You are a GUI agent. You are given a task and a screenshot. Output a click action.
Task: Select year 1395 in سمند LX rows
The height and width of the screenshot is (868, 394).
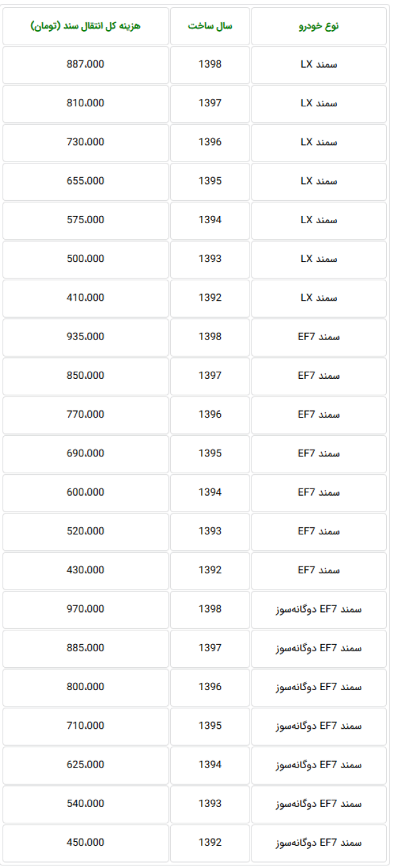click(x=210, y=181)
